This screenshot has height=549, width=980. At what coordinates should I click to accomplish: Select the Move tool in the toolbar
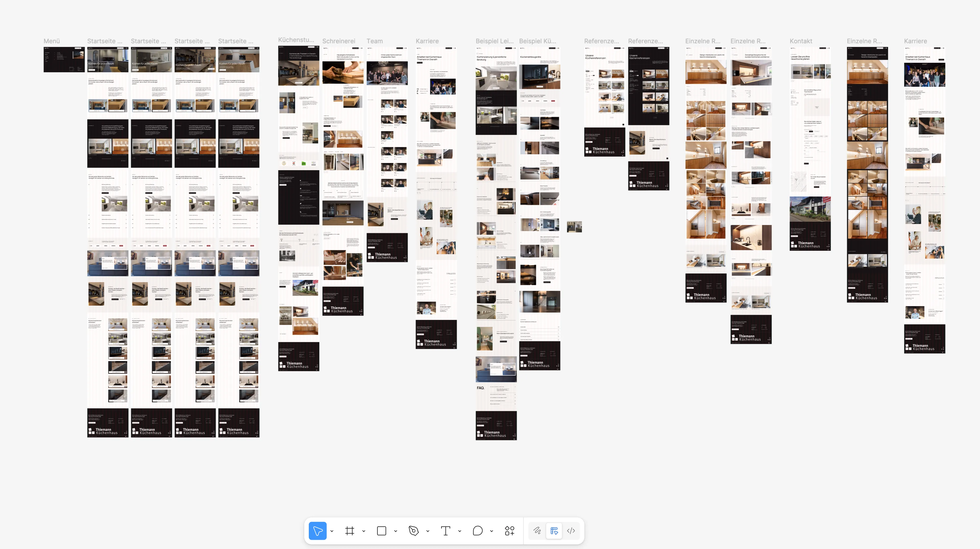[x=317, y=531]
